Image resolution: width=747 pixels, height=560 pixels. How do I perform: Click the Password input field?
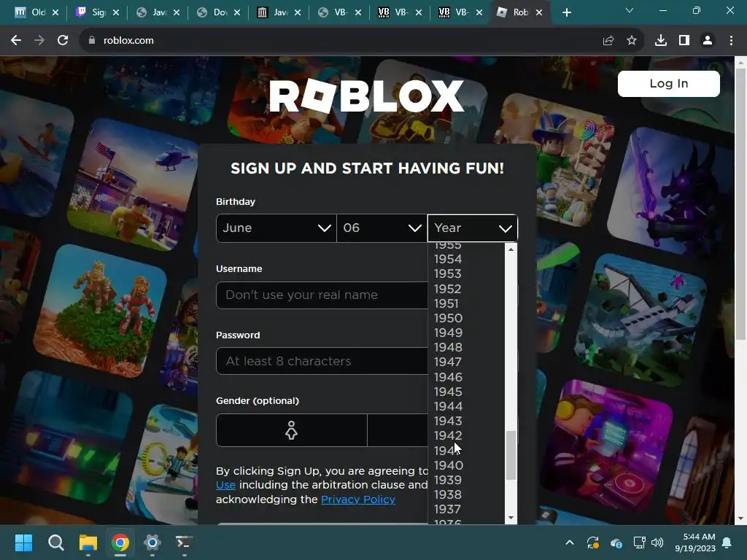click(322, 361)
